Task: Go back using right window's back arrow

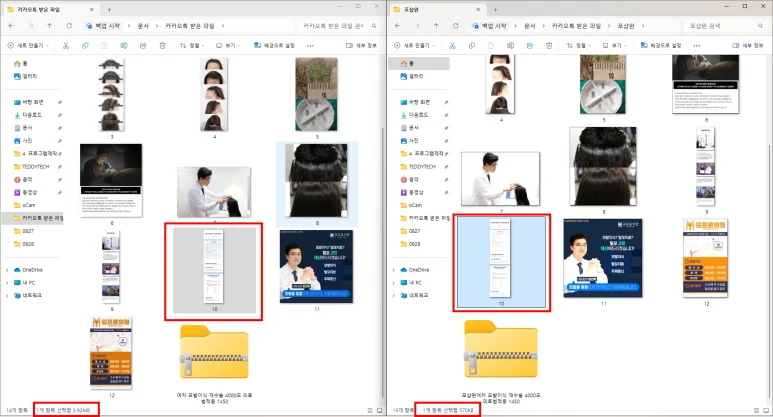Action: tap(398, 26)
